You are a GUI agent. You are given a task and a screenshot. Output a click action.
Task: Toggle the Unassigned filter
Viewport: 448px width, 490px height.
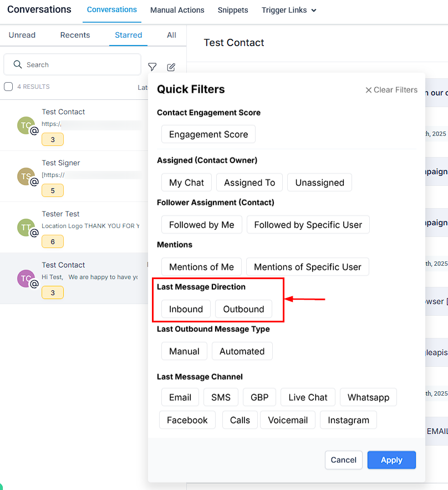point(319,183)
